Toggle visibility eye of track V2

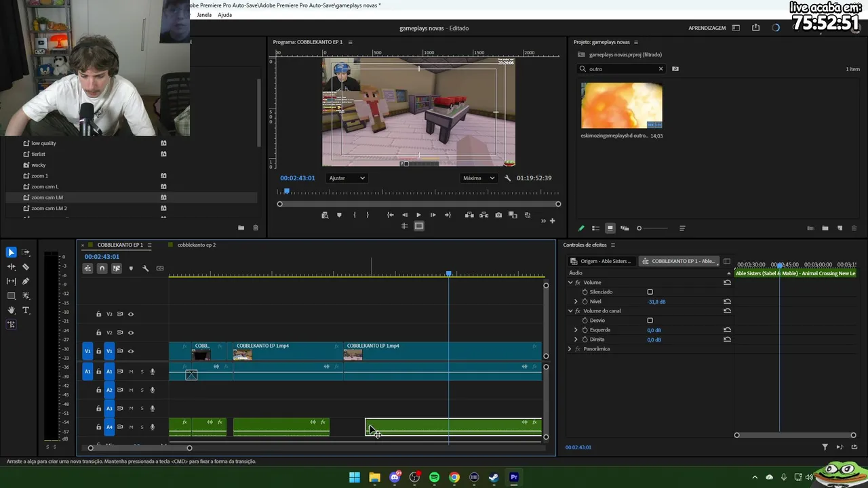pyautogui.click(x=131, y=333)
